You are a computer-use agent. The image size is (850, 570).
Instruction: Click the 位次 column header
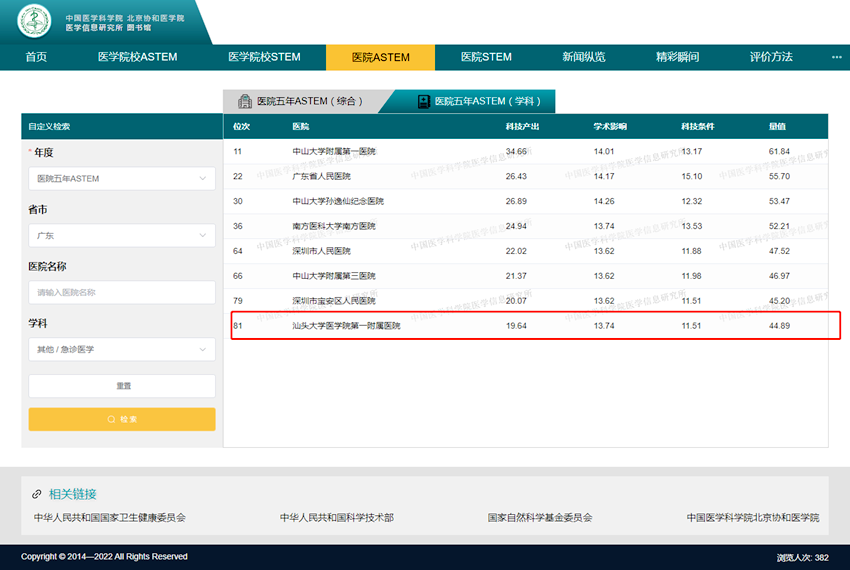[241, 126]
